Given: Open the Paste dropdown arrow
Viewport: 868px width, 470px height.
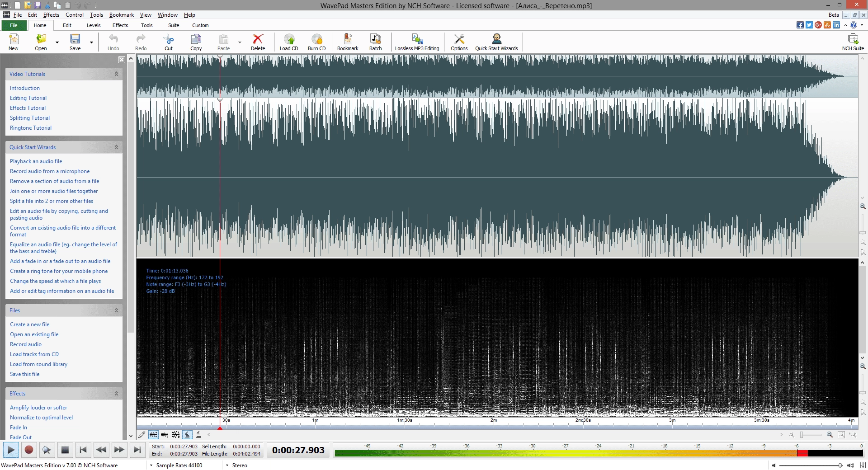Looking at the screenshot, I should [240, 42].
